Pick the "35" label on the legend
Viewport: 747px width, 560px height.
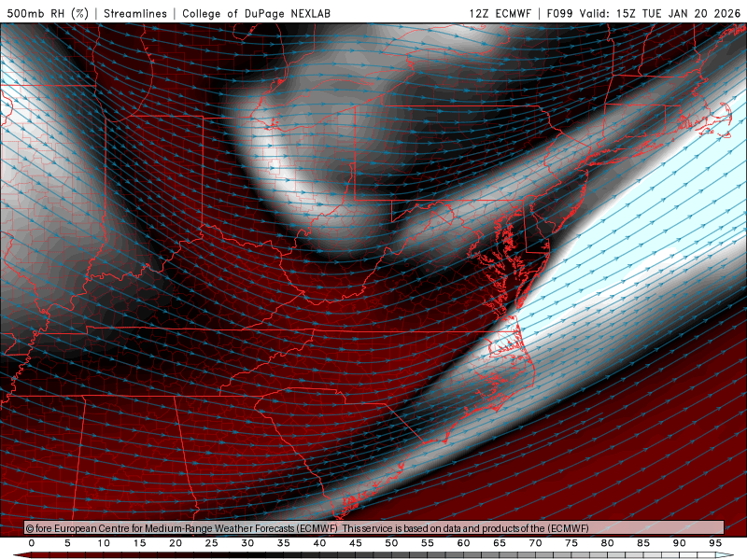tap(284, 543)
